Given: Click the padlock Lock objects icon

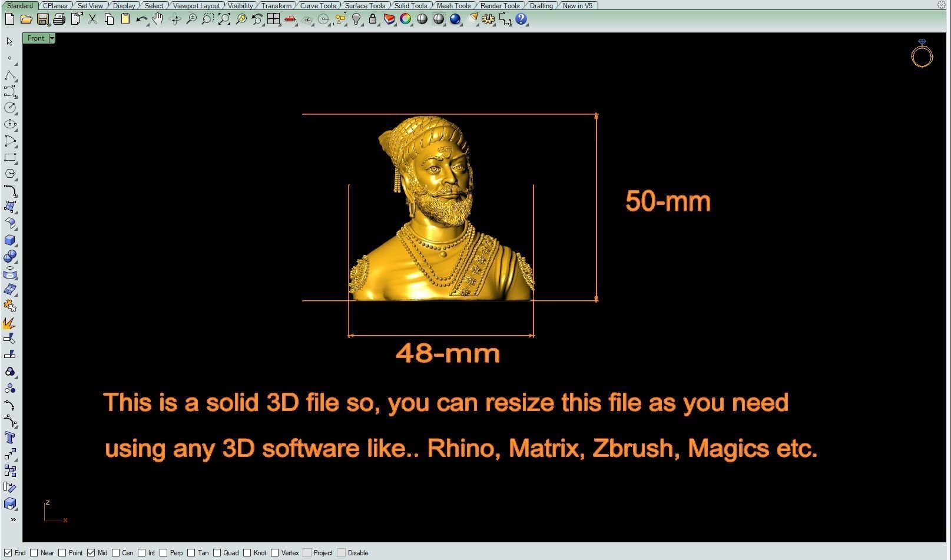Looking at the screenshot, I should (x=373, y=19).
